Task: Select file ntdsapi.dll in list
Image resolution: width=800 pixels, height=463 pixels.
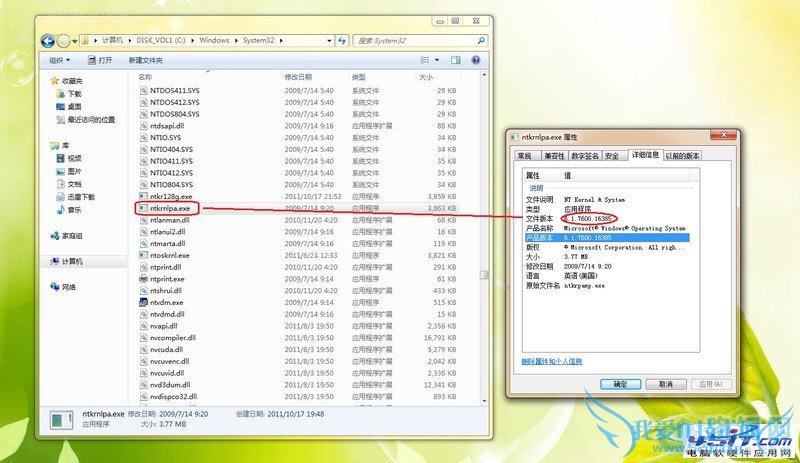Action: pos(167,126)
